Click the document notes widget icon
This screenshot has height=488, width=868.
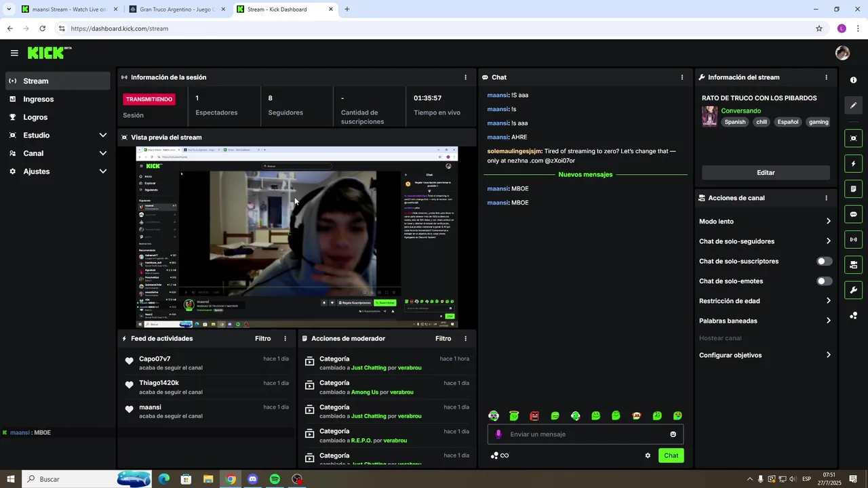853,188
